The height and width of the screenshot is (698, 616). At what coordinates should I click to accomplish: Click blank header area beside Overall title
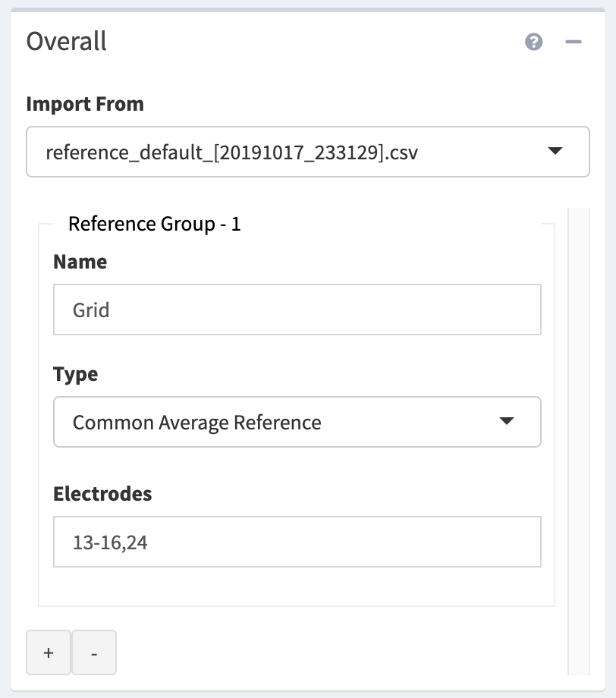coord(303,41)
